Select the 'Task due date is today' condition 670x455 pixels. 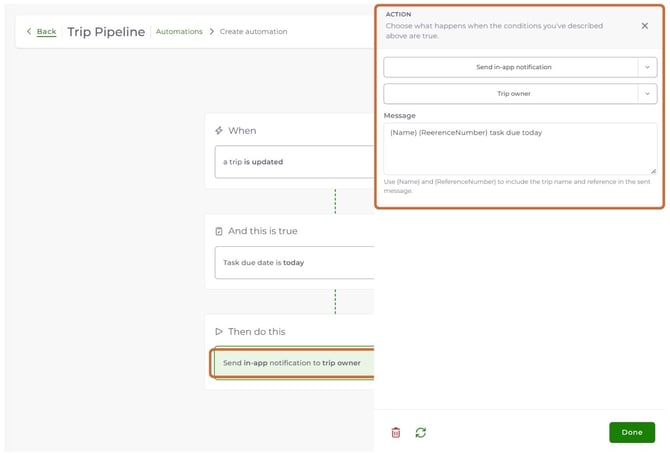coord(294,263)
